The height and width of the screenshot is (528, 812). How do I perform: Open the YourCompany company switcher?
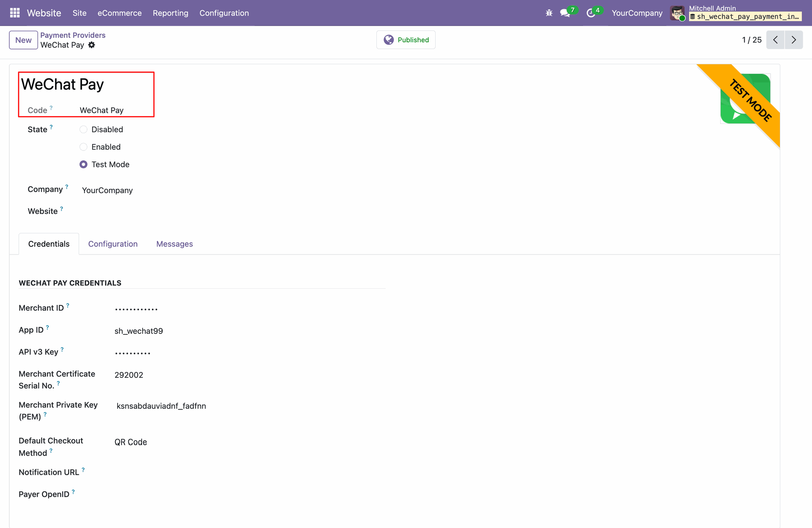point(637,13)
